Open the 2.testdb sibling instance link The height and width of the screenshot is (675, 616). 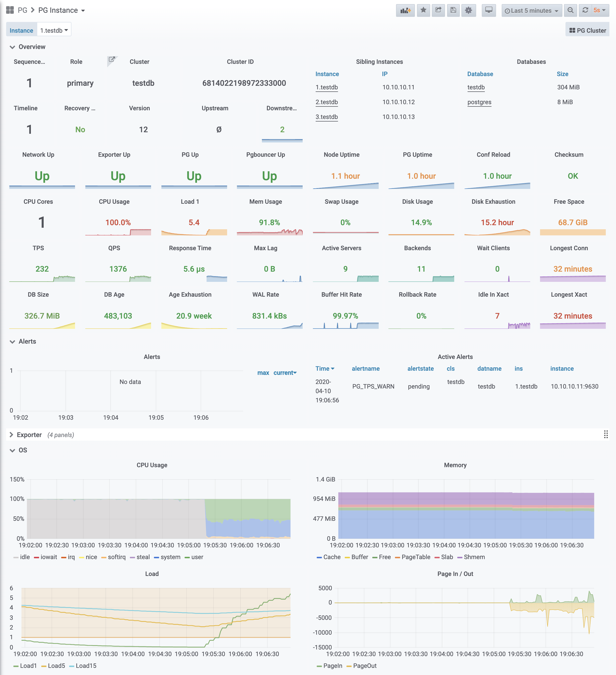(x=327, y=102)
